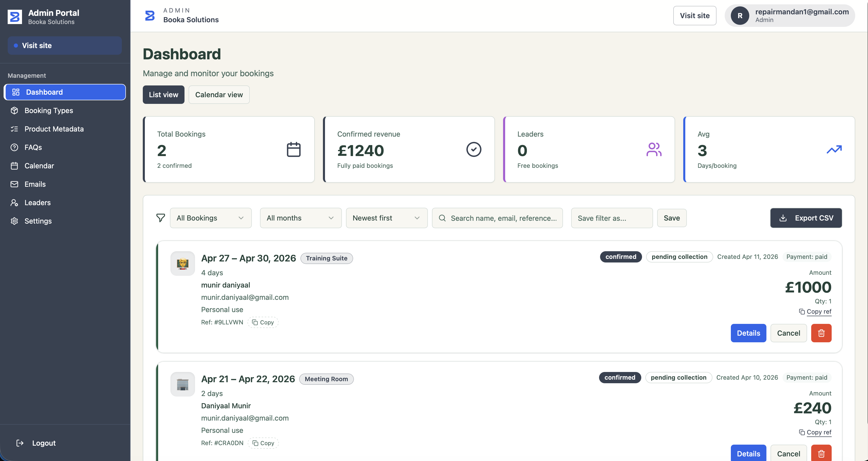Click the filter funnel icon
Viewport: 868px width, 461px height.
[161, 218]
